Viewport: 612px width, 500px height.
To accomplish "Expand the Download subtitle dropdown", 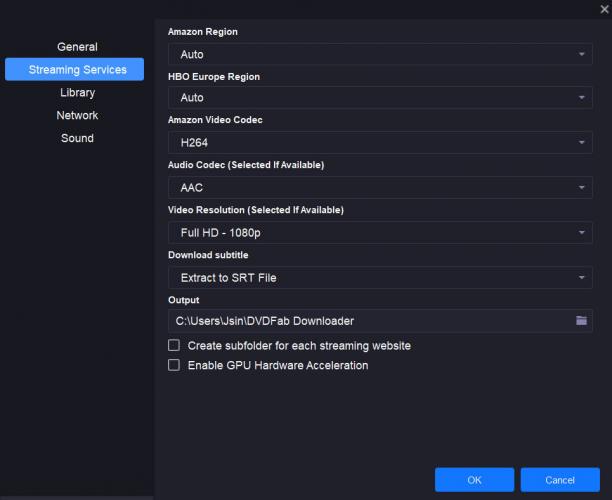I will 380,277.
